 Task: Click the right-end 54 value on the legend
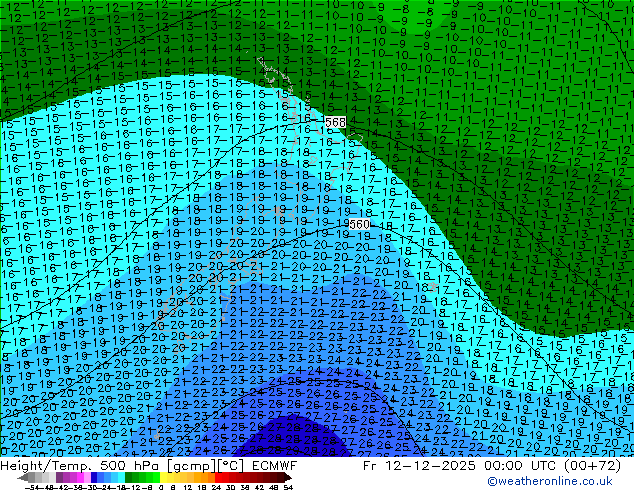288,486
